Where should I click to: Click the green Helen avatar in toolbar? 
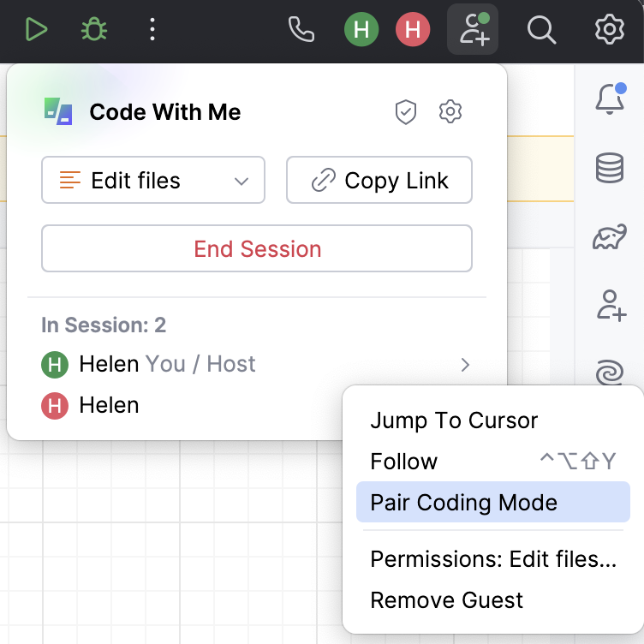[x=361, y=31]
